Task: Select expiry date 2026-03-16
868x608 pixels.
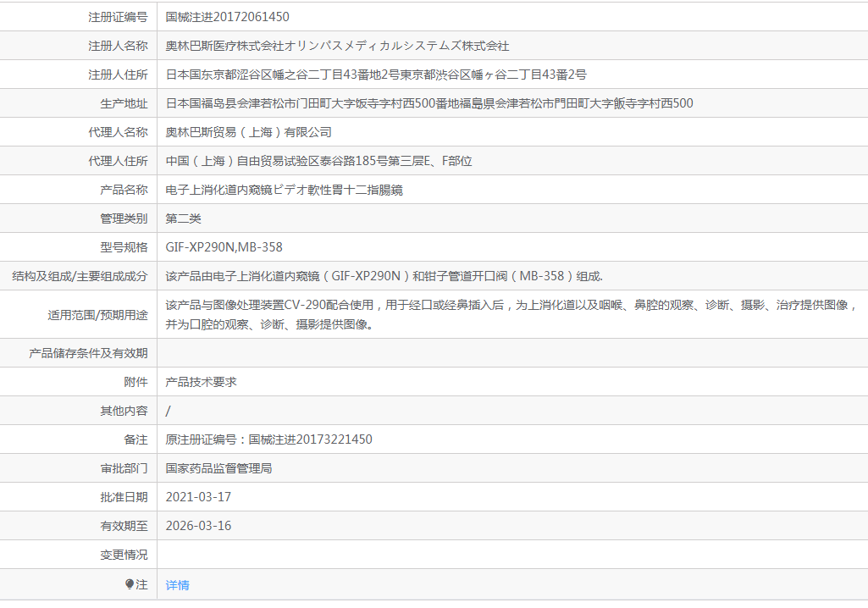Action: 198,526
